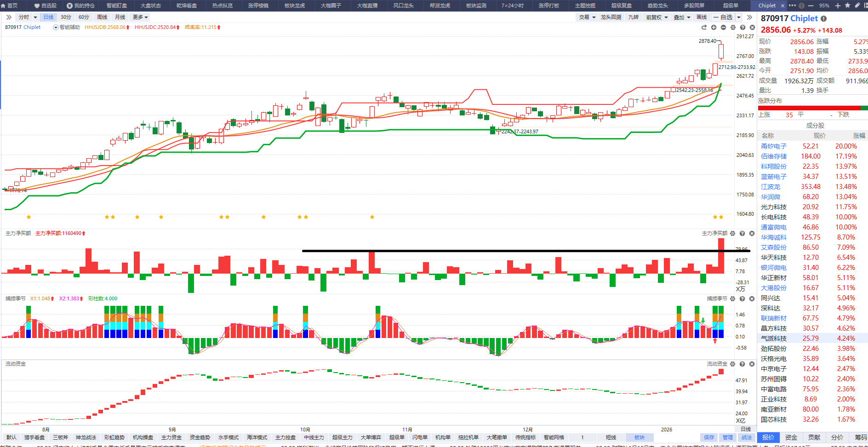Open 甬矽电子 stock link in constituent list
This screenshot has height=447, width=868.
coord(773,146)
